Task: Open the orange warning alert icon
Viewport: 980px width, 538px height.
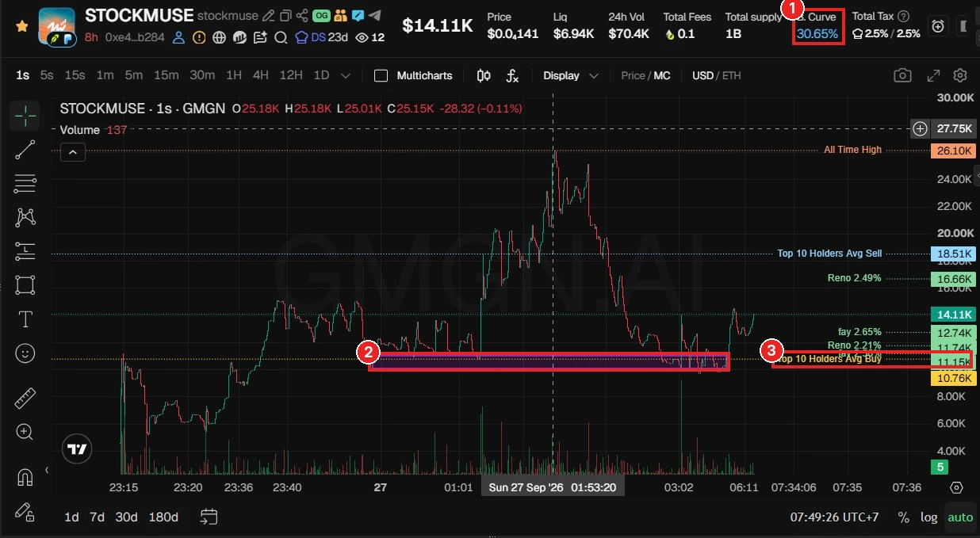Action: tap(199, 37)
